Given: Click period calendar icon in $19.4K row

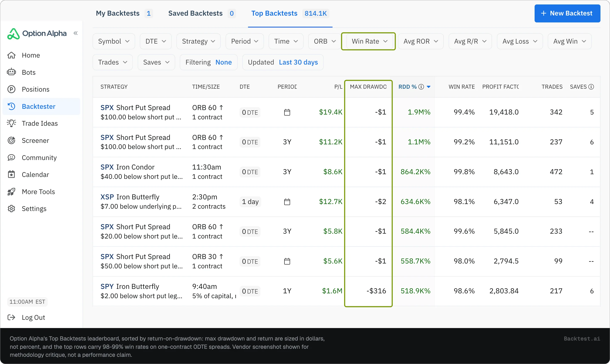Looking at the screenshot, I should [287, 112].
